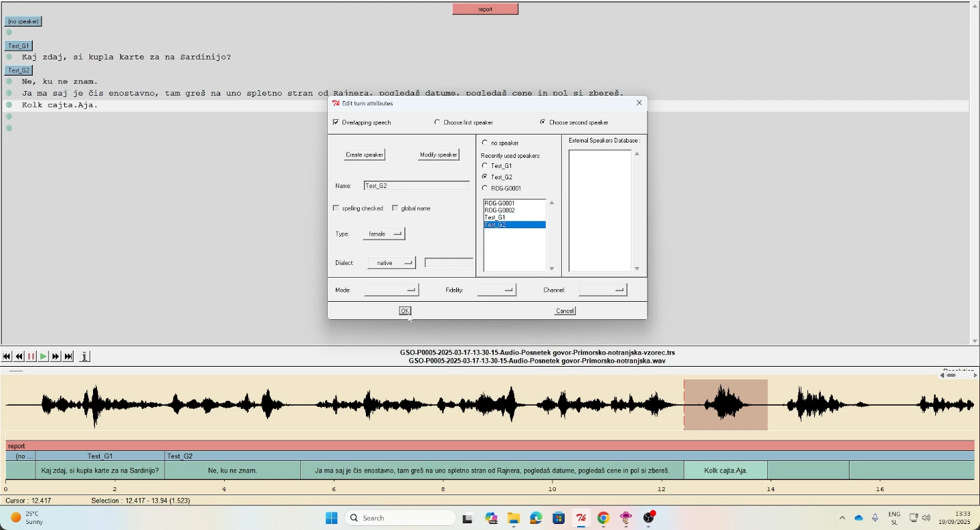Click the Name field containing Test_G2
The width and height of the screenshot is (980, 530).
tap(416, 185)
